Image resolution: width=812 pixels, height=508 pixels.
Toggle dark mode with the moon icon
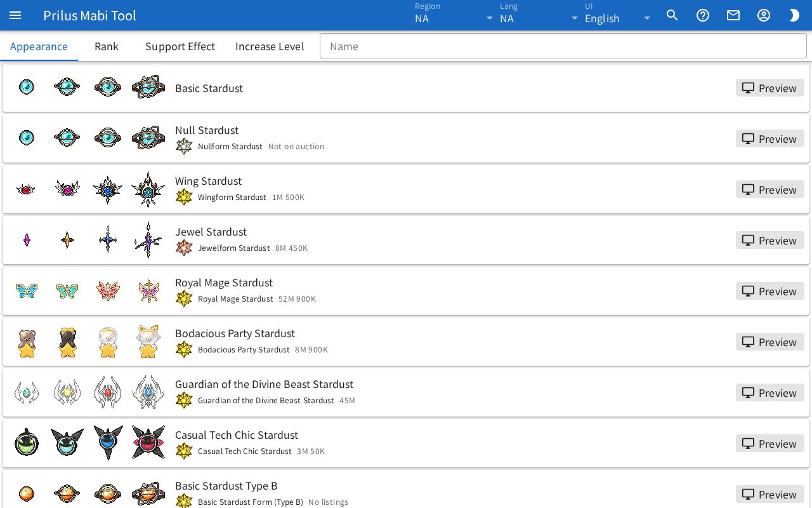[794, 15]
